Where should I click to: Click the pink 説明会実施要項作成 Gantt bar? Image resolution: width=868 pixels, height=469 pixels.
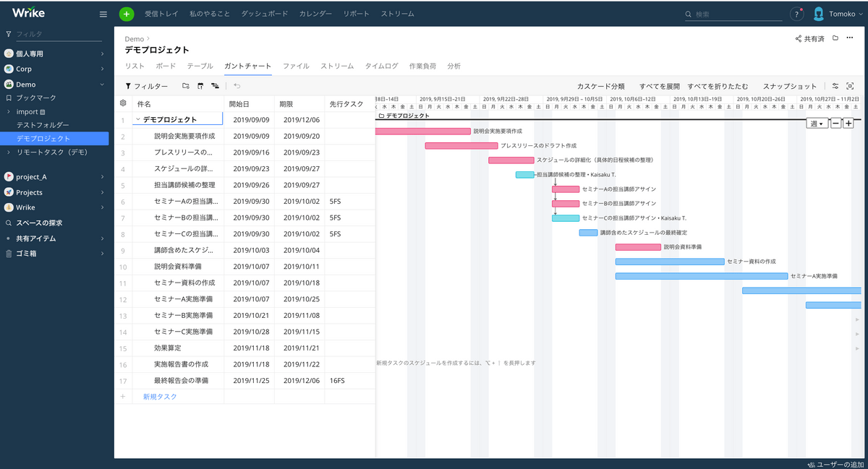(423, 131)
